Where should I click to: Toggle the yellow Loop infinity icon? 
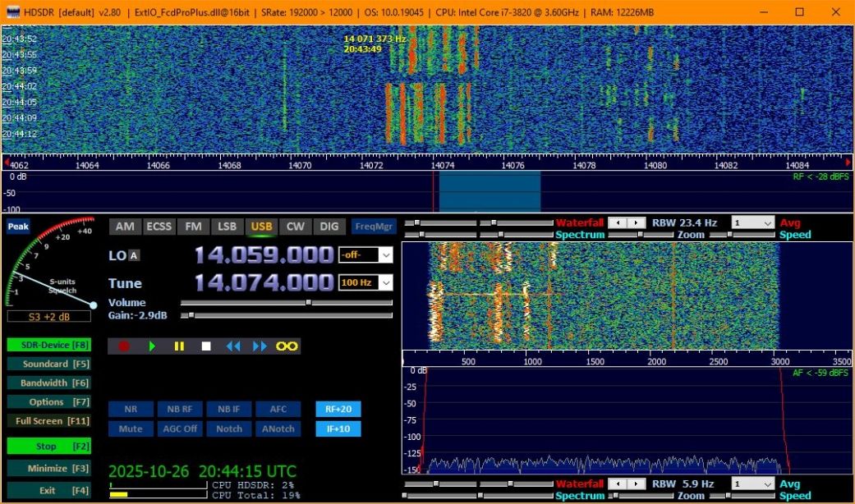287,346
